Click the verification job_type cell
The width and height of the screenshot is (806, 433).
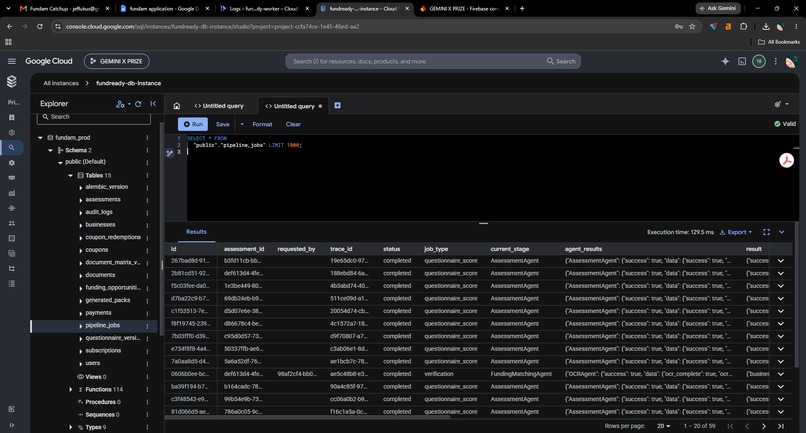coord(438,374)
